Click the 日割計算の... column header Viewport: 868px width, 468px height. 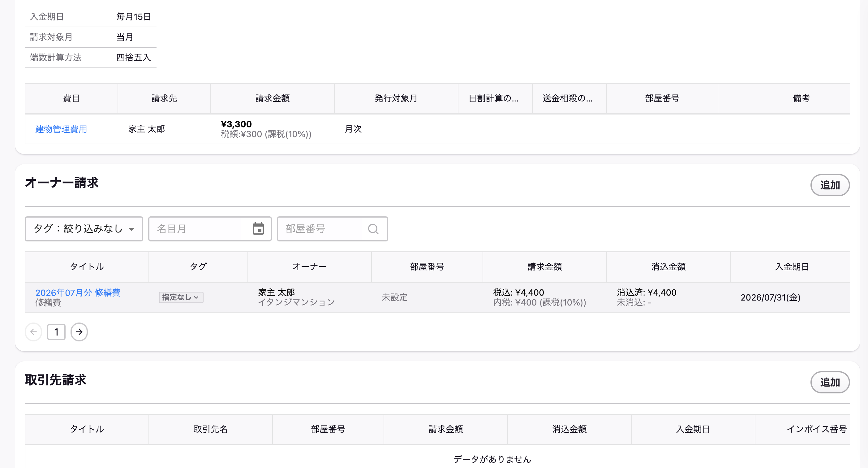click(495, 98)
